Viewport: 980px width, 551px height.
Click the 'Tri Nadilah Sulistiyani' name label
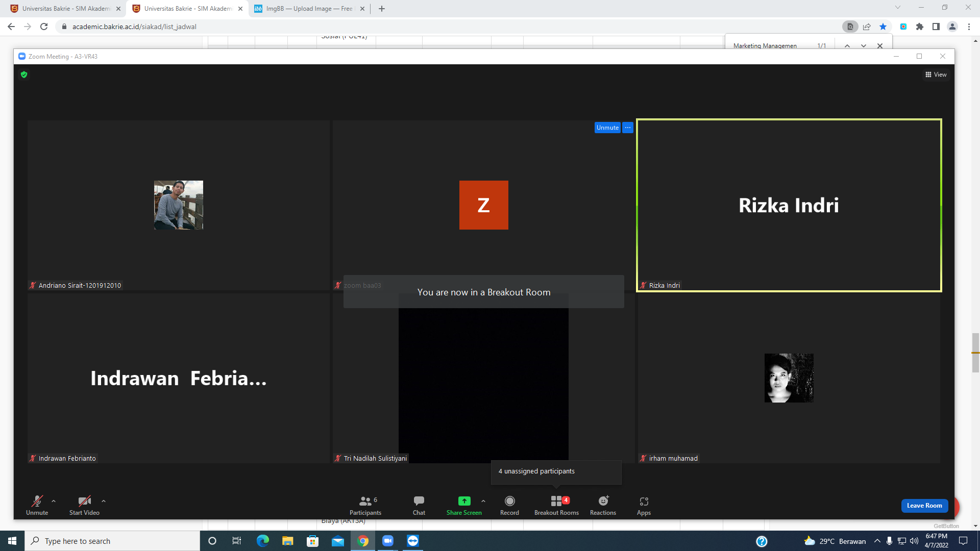point(375,459)
